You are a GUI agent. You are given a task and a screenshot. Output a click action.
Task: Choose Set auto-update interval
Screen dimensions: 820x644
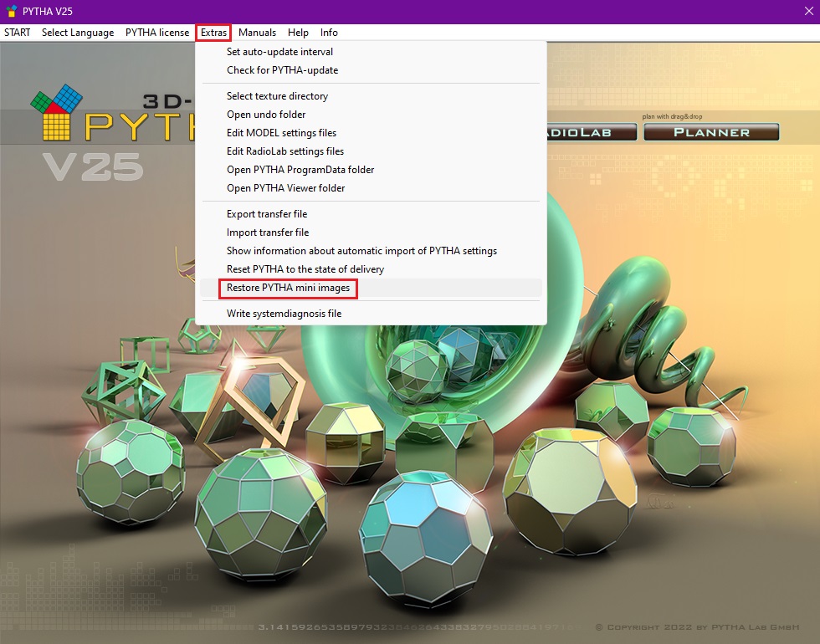coord(371,52)
